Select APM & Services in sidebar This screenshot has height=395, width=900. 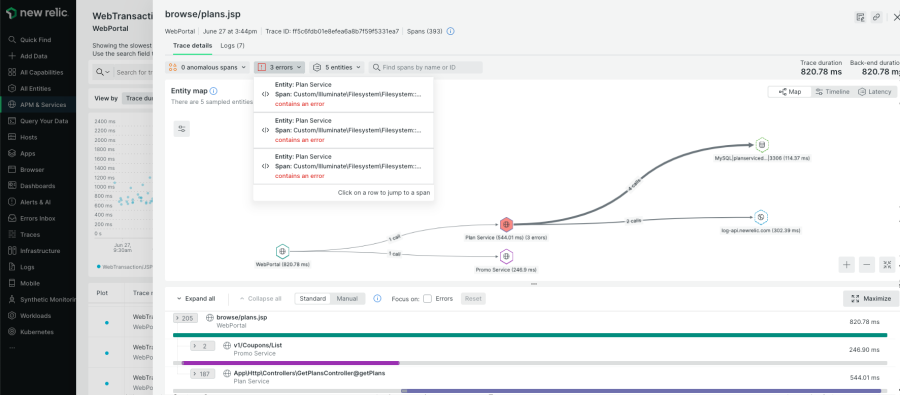click(42, 105)
